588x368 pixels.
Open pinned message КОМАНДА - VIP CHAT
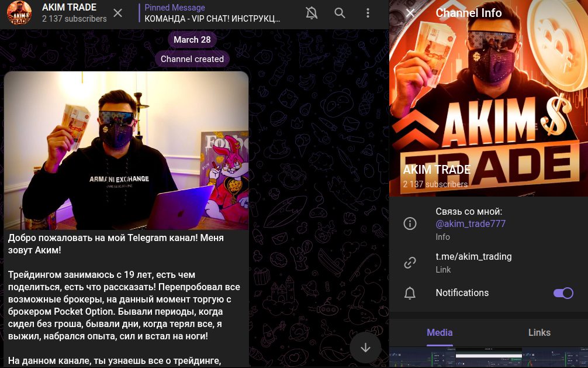(x=213, y=13)
